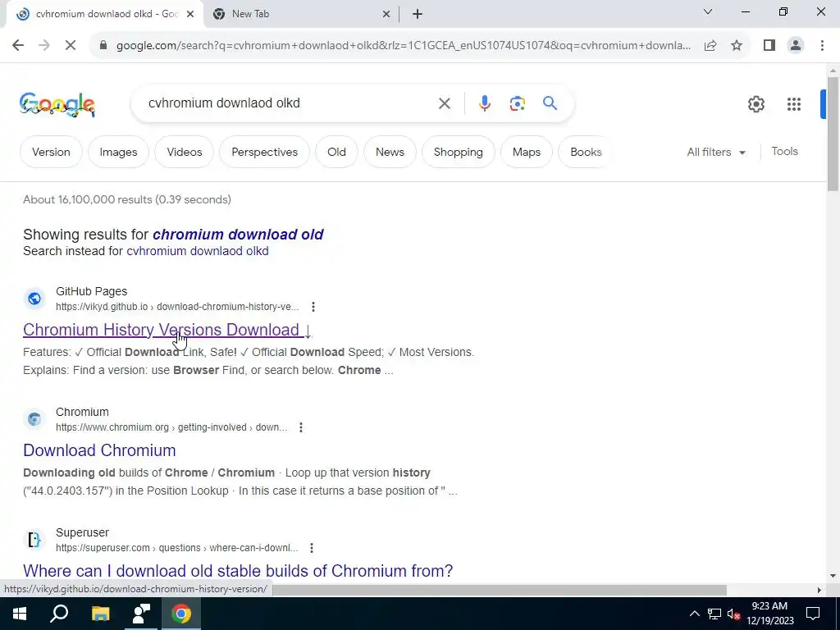Switch to the New Tab tab
Image resolution: width=840 pixels, height=630 pixels.
(x=301, y=14)
